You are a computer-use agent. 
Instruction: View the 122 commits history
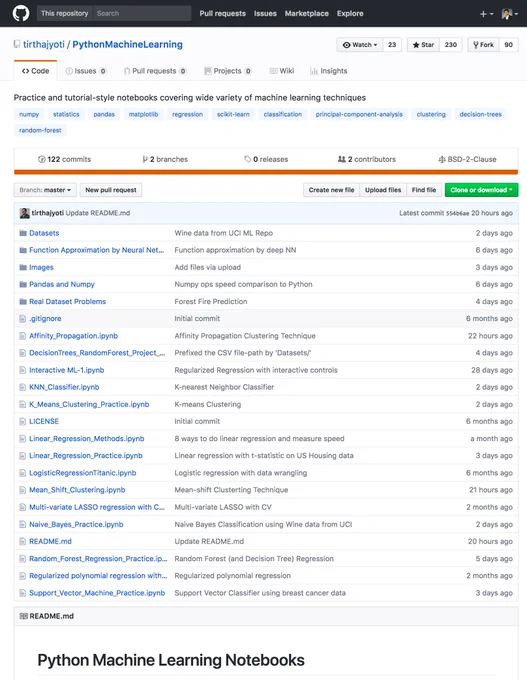[65, 159]
